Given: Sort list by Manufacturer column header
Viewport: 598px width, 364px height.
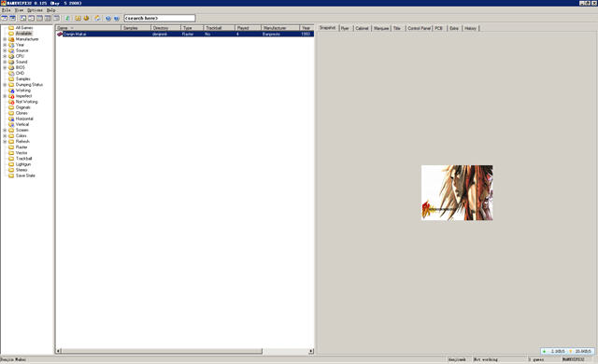Looking at the screenshot, I should click(280, 28).
